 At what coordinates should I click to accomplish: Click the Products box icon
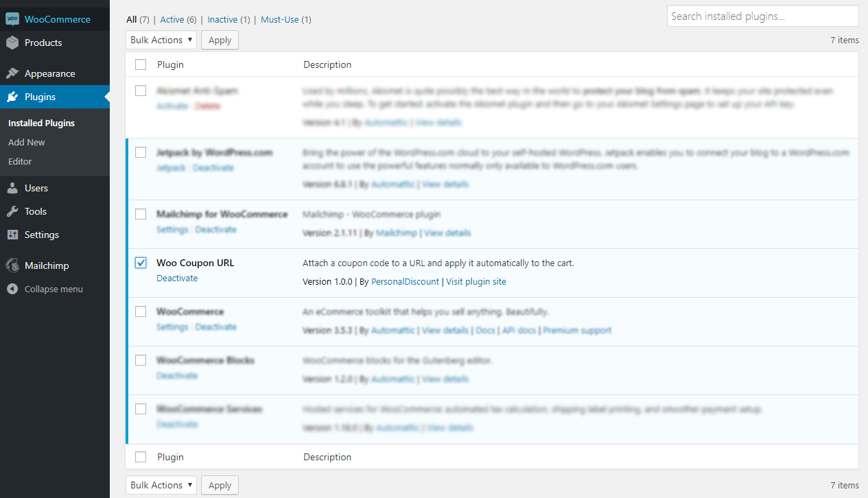12,43
